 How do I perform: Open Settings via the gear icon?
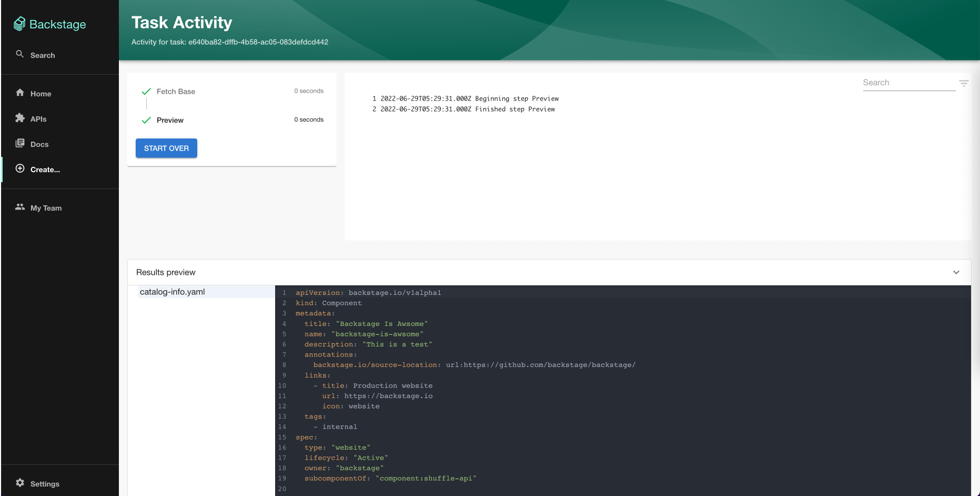tap(19, 483)
